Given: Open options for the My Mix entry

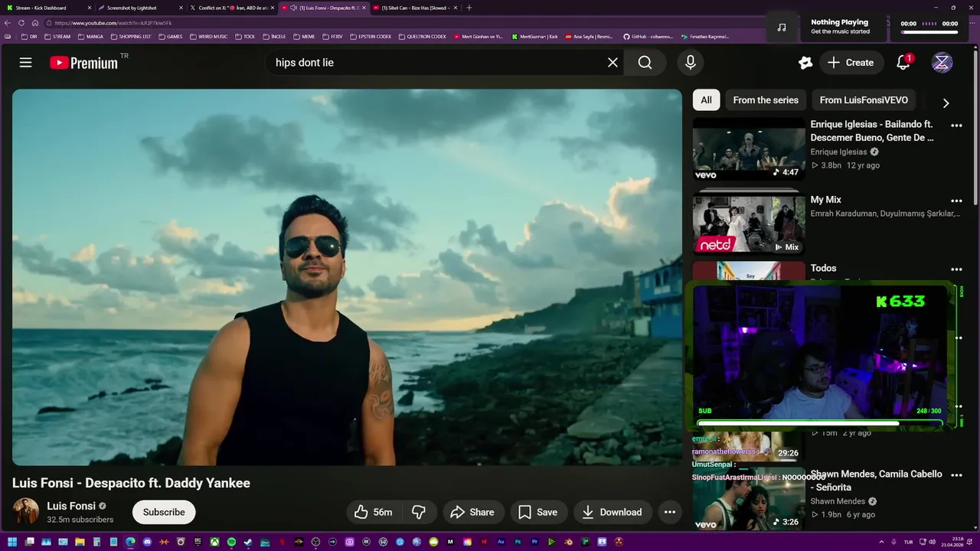Looking at the screenshot, I should point(956,201).
